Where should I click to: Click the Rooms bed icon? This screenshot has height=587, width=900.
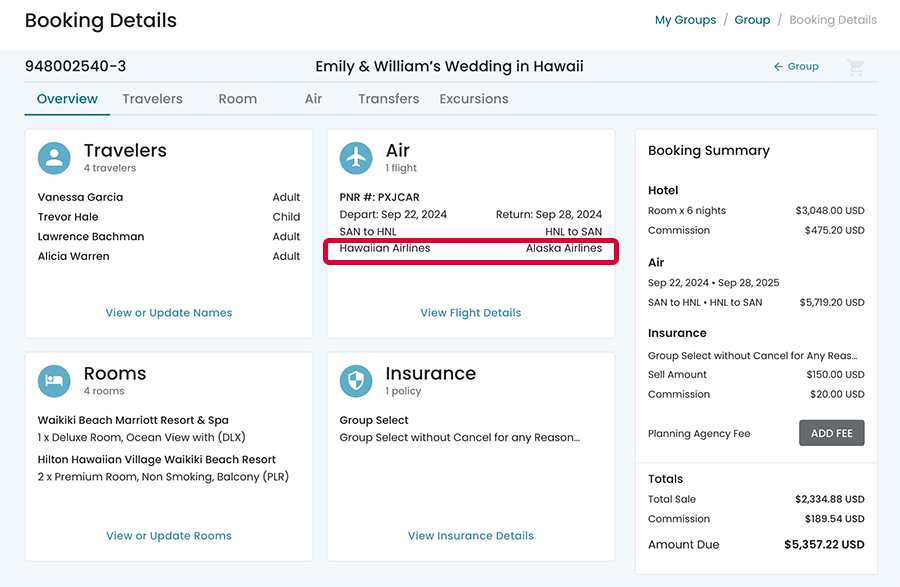pyautogui.click(x=54, y=381)
